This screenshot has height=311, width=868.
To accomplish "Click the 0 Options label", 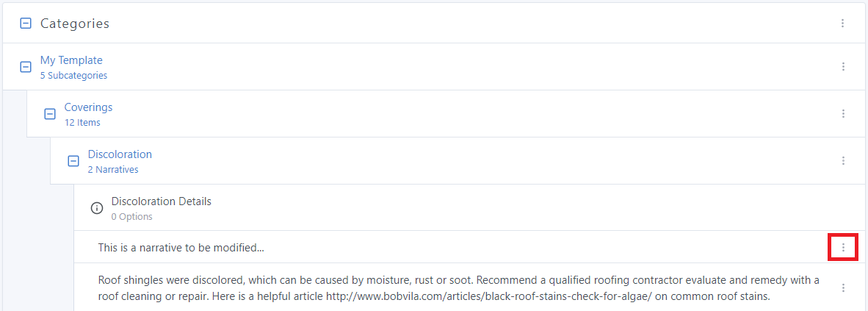I will [131, 217].
